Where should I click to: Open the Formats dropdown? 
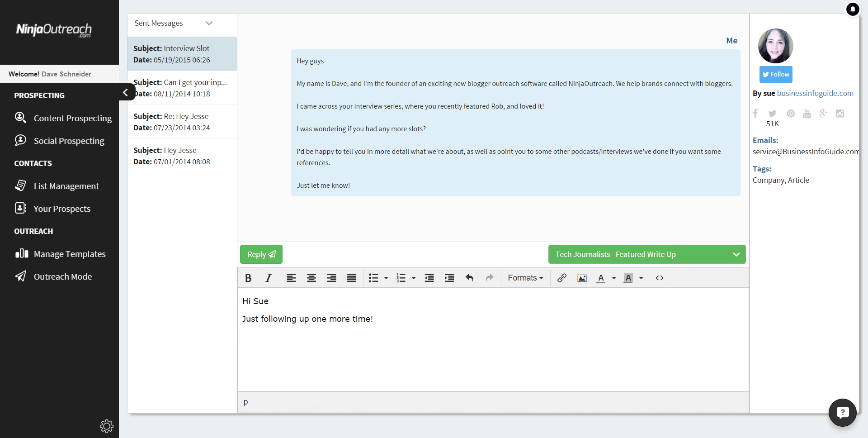click(x=525, y=278)
